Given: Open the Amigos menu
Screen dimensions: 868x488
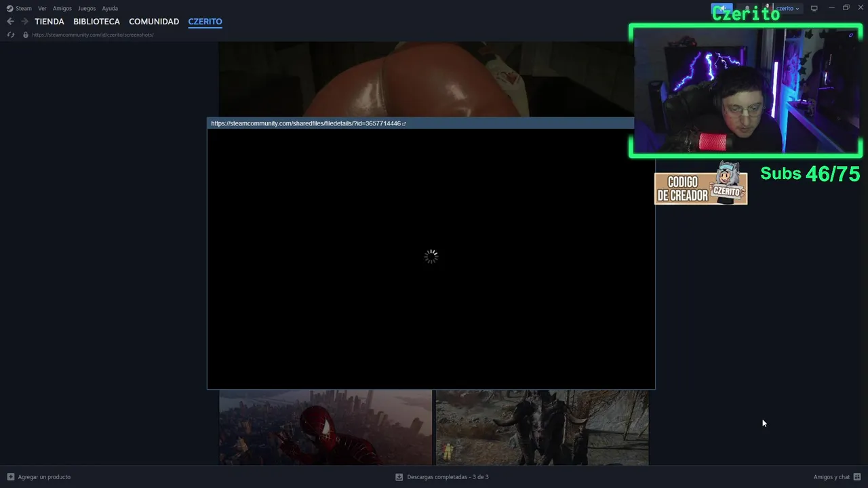Looking at the screenshot, I should [62, 8].
